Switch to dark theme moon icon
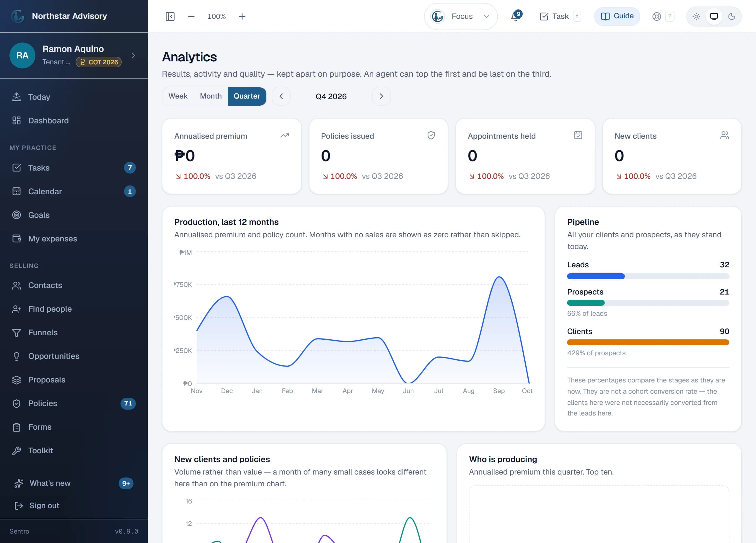 (x=732, y=16)
